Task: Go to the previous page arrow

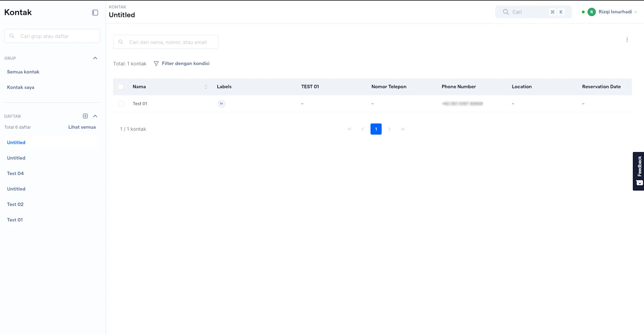Action: (363, 129)
